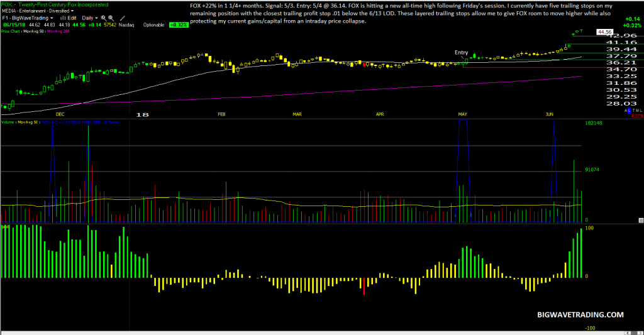644x335 pixels.
Task: Click the Optionable label
Action: coord(153,25)
